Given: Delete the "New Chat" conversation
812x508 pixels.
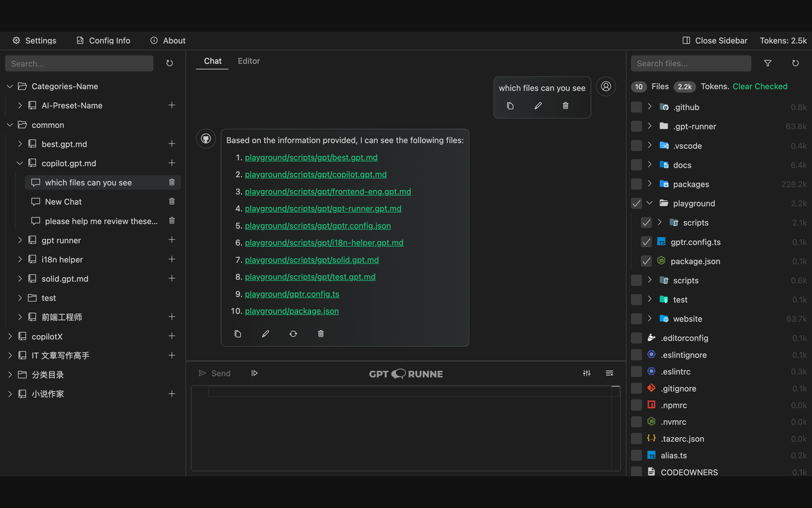Looking at the screenshot, I should pyautogui.click(x=172, y=201).
